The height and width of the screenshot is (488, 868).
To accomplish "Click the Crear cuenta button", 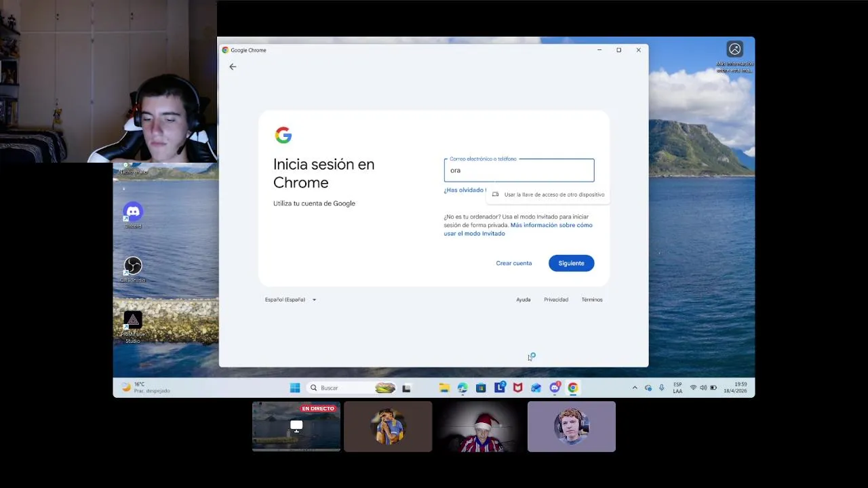I will click(513, 263).
